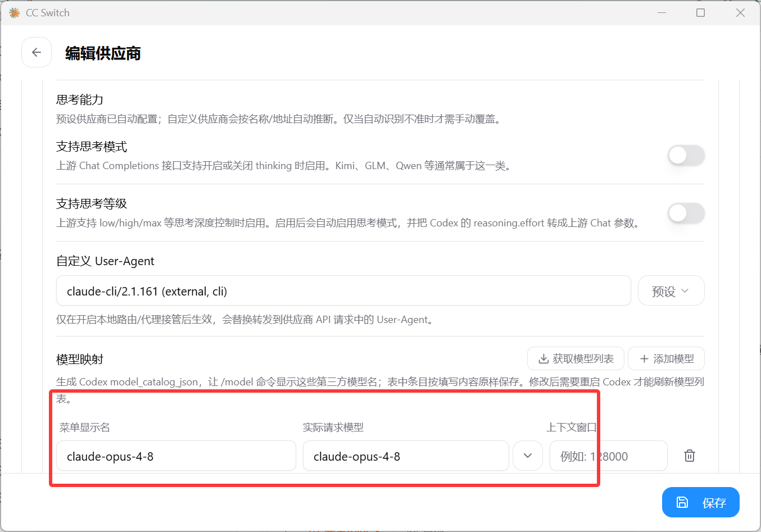The image size is (761, 532).
Task: Click the 编辑供应商 page title
Action: (103, 53)
